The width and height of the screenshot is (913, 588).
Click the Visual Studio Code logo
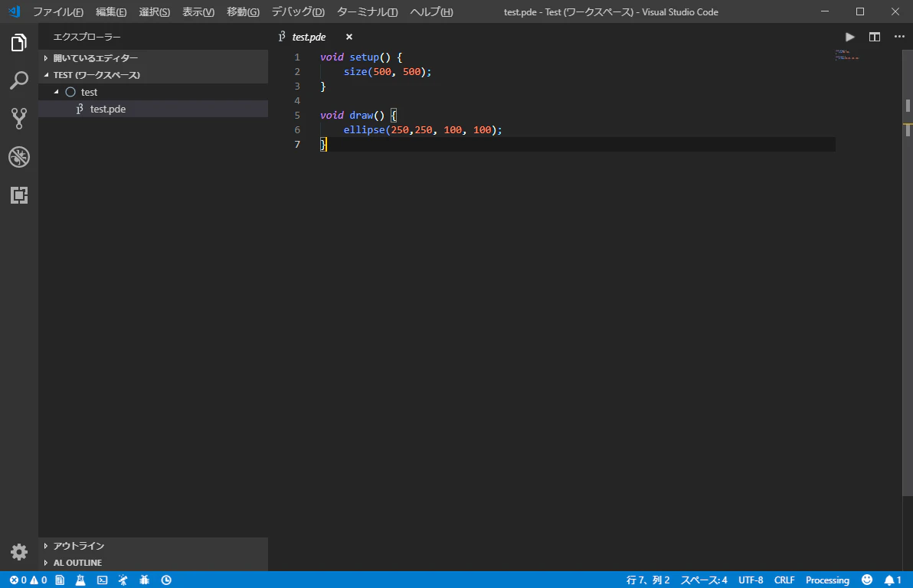click(14, 11)
